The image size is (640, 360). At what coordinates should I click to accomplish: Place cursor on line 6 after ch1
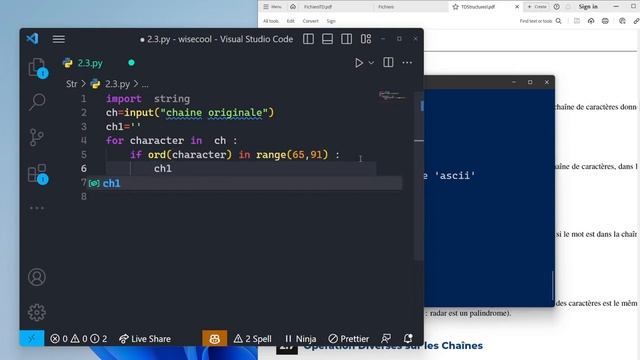(172, 169)
